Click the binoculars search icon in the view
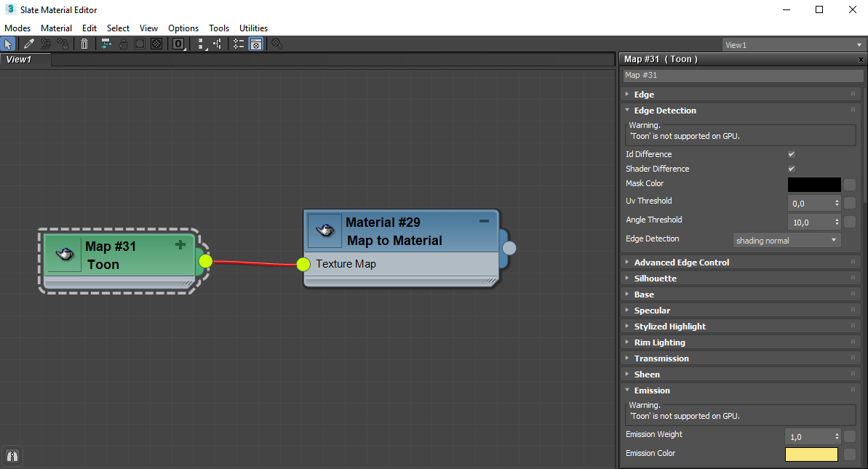The width and height of the screenshot is (868, 469). [x=12, y=456]
